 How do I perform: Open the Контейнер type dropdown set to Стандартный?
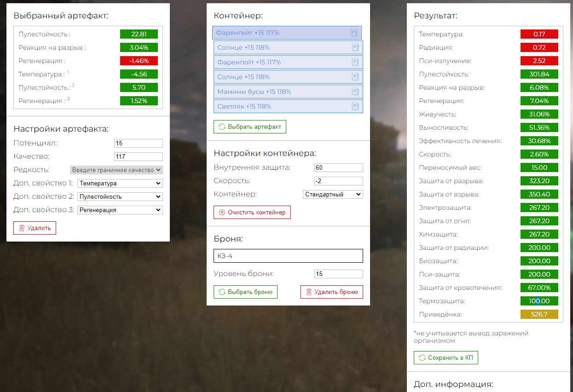click(333, 194)
